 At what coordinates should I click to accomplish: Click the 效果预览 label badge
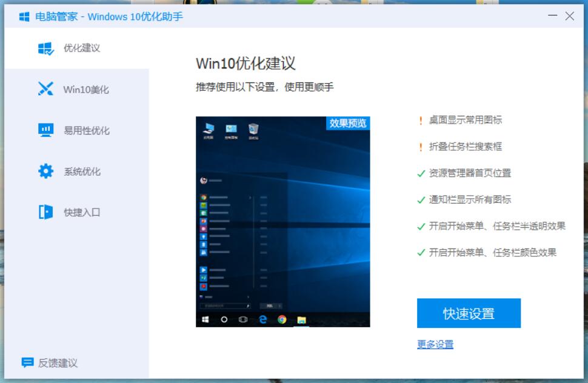[x=348, y=123]
